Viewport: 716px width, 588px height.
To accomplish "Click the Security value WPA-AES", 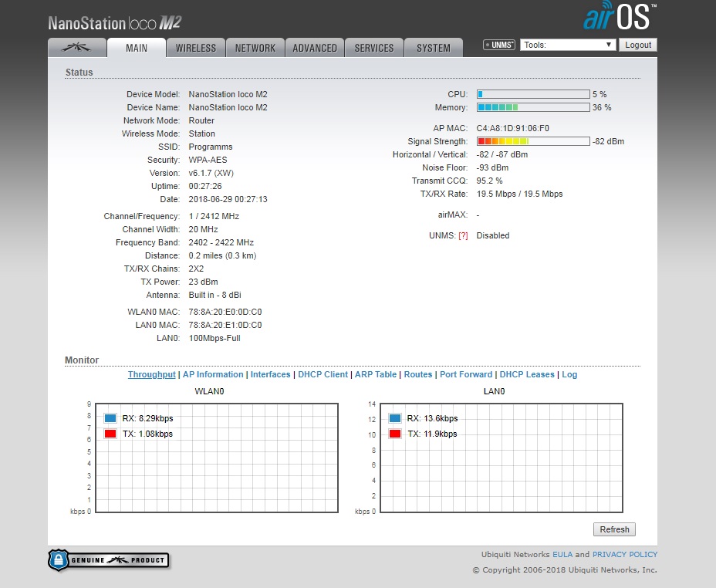I will 208,160.
